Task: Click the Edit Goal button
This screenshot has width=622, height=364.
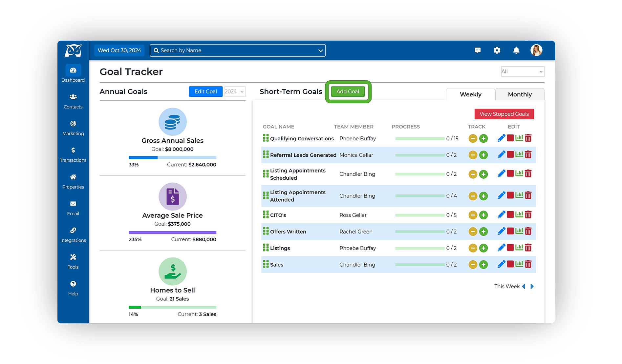Action: 205,91
